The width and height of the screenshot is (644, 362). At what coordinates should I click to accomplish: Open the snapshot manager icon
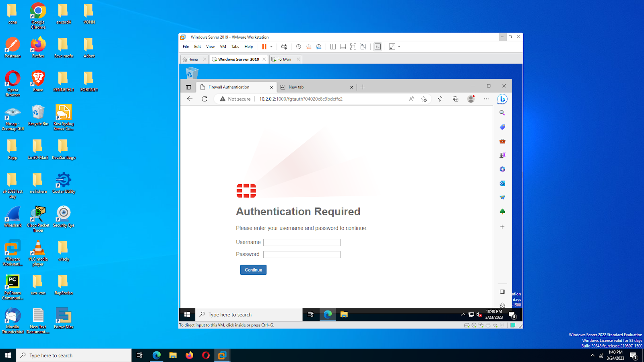tap(319, 47)
